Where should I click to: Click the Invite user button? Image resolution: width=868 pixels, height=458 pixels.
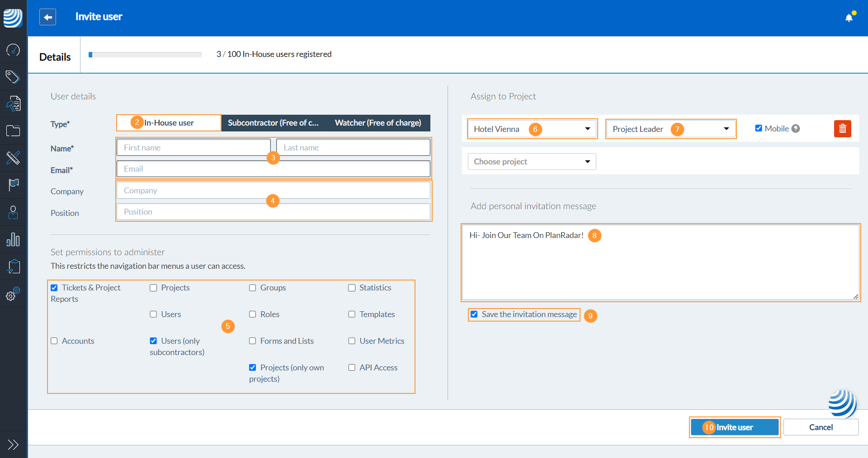click(734, 427)
